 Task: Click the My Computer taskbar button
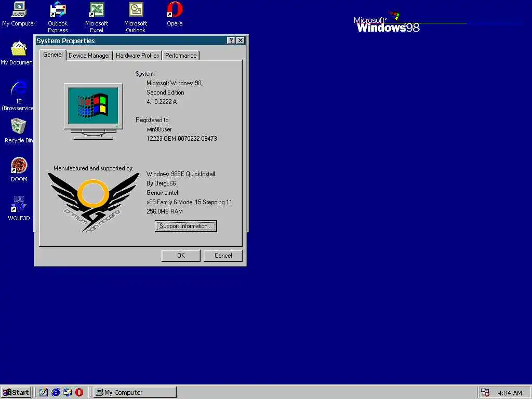point(135,392)
